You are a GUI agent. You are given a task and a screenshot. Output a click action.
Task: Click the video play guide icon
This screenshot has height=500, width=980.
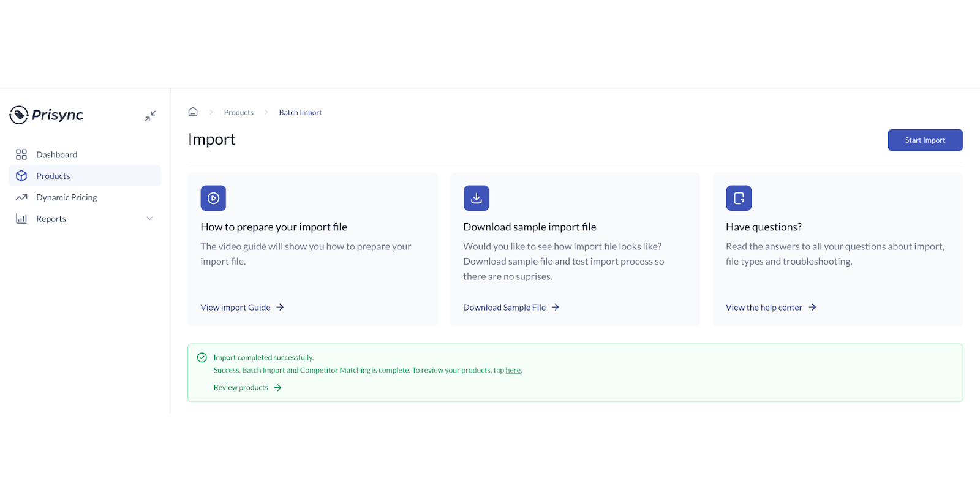tap(213, 198)
